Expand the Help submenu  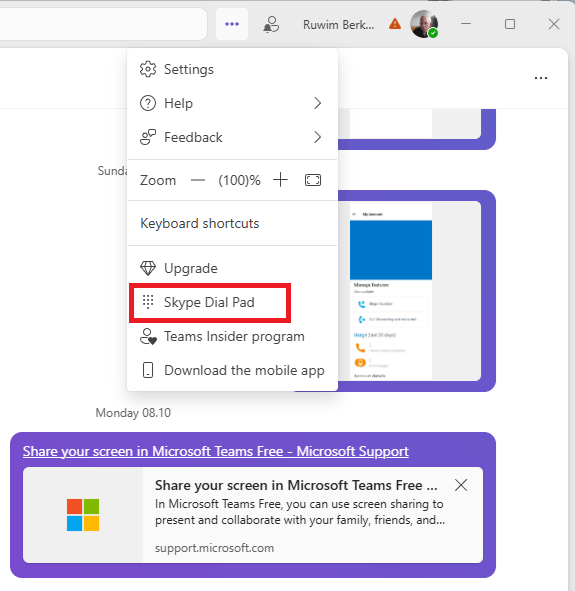click(232, 103)
